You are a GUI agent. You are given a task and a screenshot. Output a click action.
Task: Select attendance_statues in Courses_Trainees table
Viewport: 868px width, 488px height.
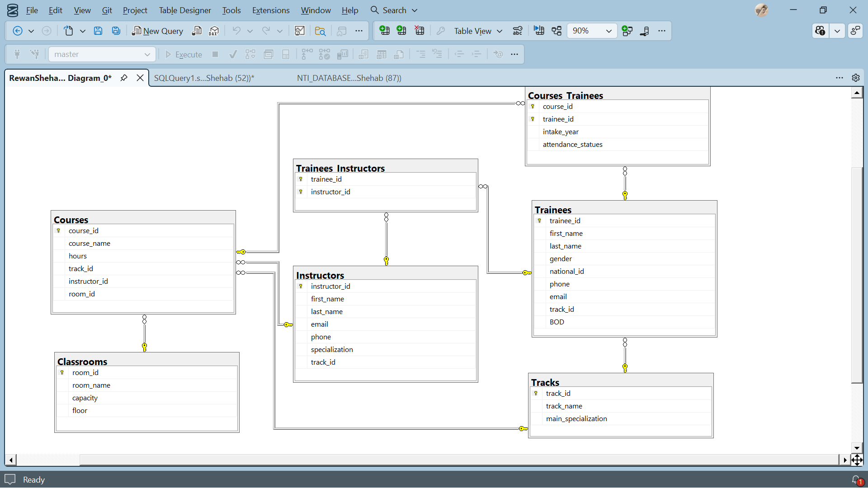(x=618, y=144)
